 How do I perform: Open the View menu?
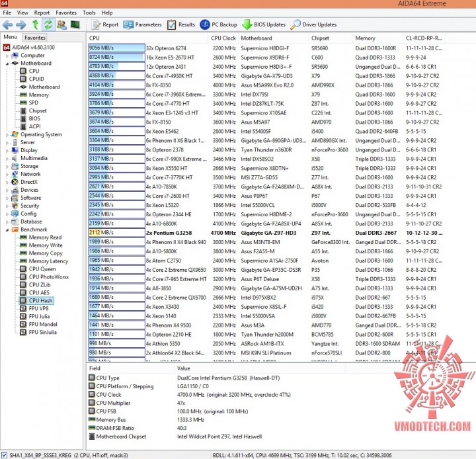pos(22,13)
